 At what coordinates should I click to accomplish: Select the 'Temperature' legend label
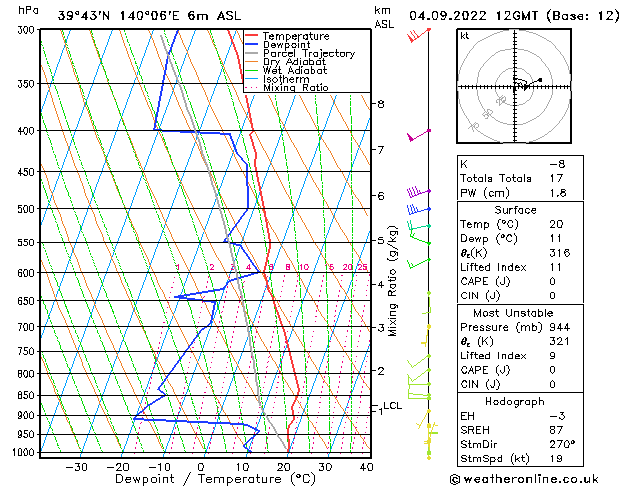(296, 36)
